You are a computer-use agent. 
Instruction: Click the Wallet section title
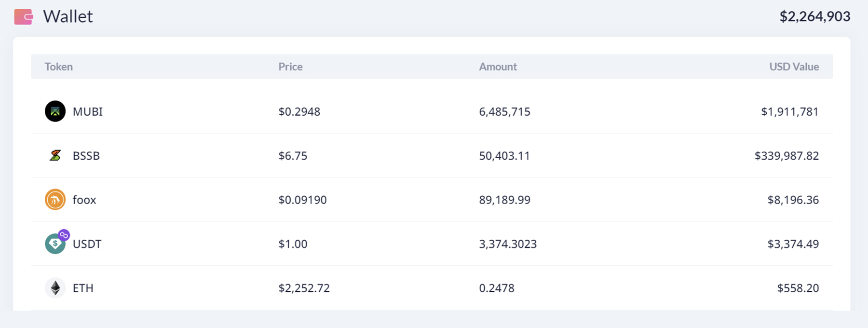tap(68, 16)
